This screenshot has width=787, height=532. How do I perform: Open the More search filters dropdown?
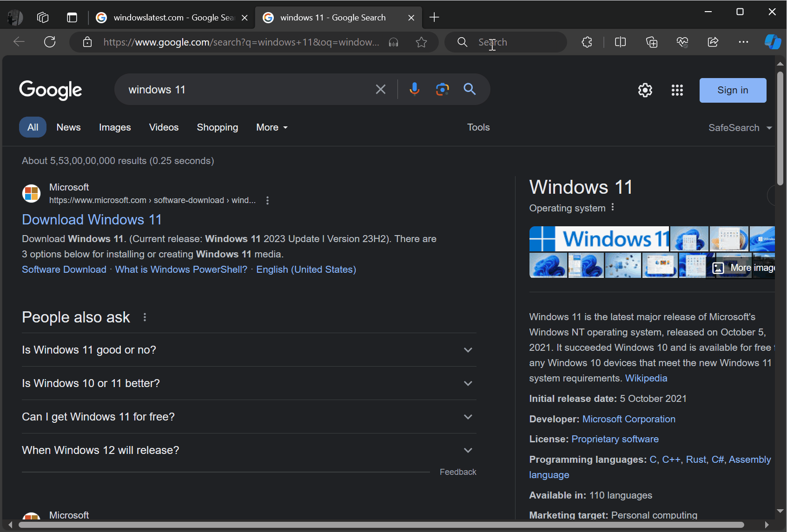272,127
